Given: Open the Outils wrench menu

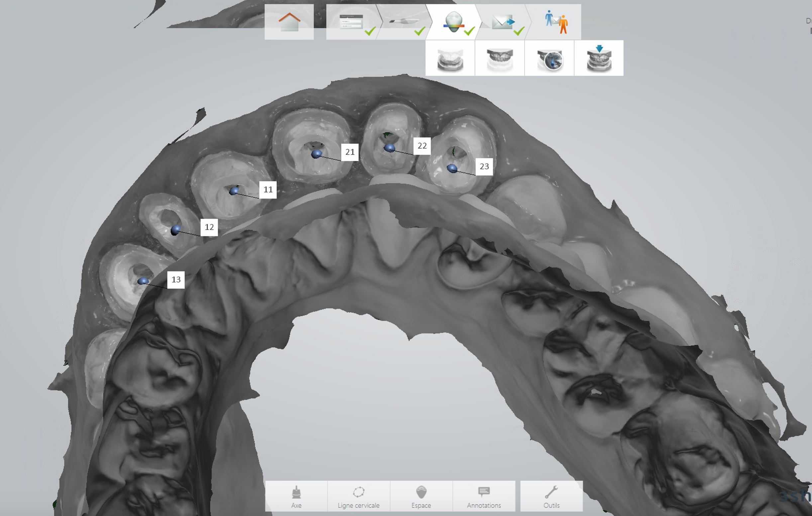Looking at the screenshot, I should pyautogui.click(x=551, y=496).
